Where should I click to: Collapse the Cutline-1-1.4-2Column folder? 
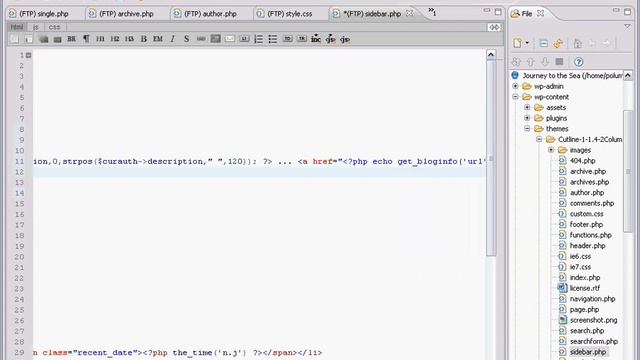(x=539, y=139)
